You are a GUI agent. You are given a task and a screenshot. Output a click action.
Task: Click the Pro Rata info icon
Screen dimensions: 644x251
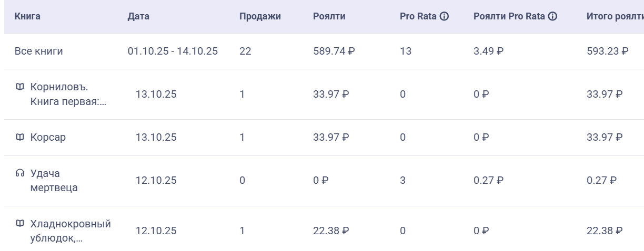(445, 16)
